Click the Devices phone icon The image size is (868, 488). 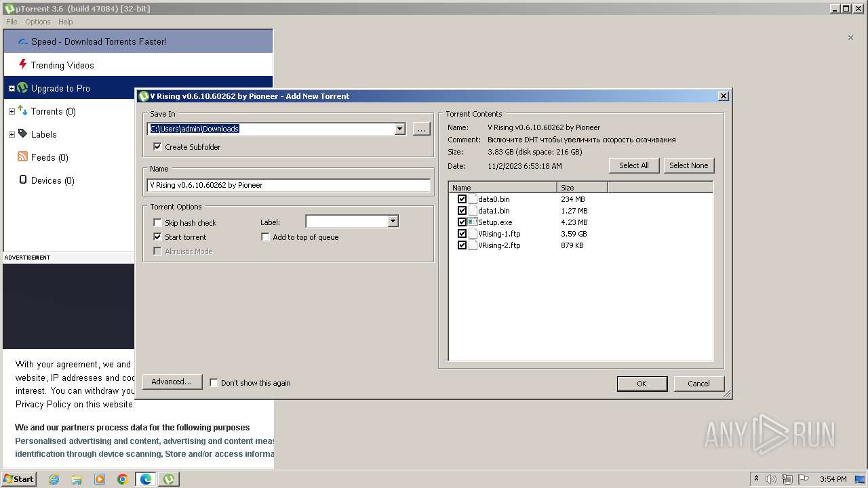click(x=22, y=180)
